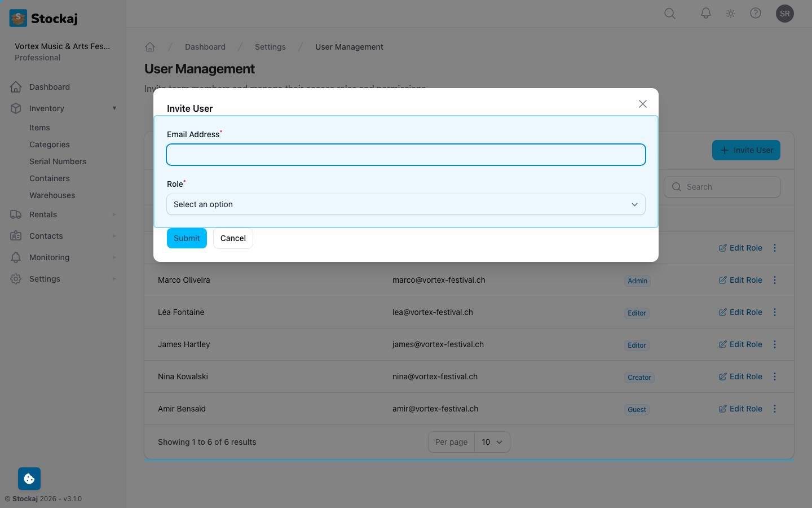Image resolution: width=812 pixels, height=508 pixels.
Task: Click the pencil icon beside Amir Bensaïd's Edit Role
Action: (722, 408)
